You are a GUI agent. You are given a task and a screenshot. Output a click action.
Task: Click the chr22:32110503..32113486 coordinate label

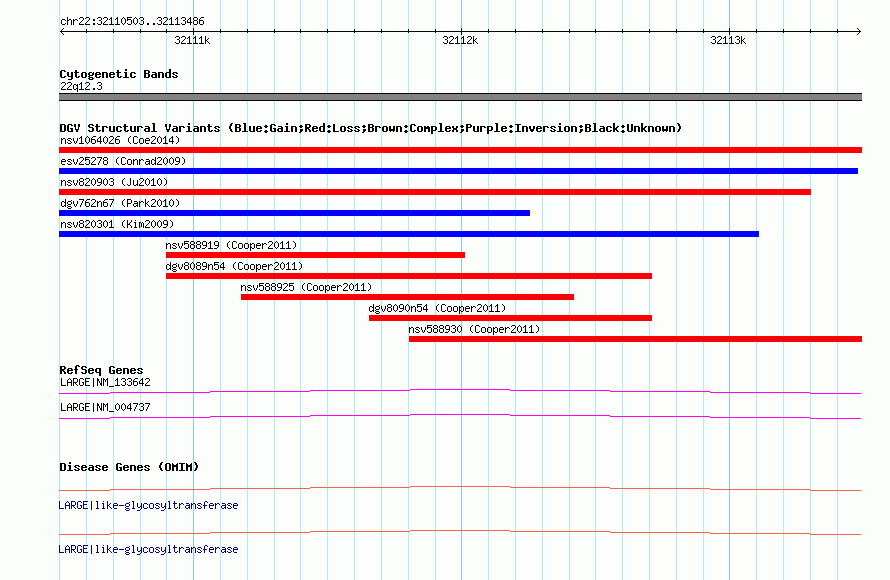(x=132, y=22)
